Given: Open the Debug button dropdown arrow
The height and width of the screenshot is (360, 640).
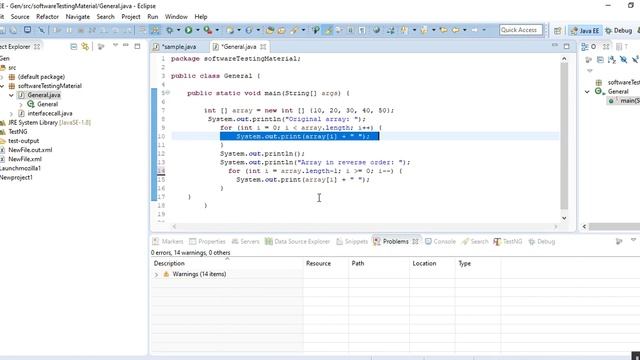Looking at the screenshot, I should point(178,30).
